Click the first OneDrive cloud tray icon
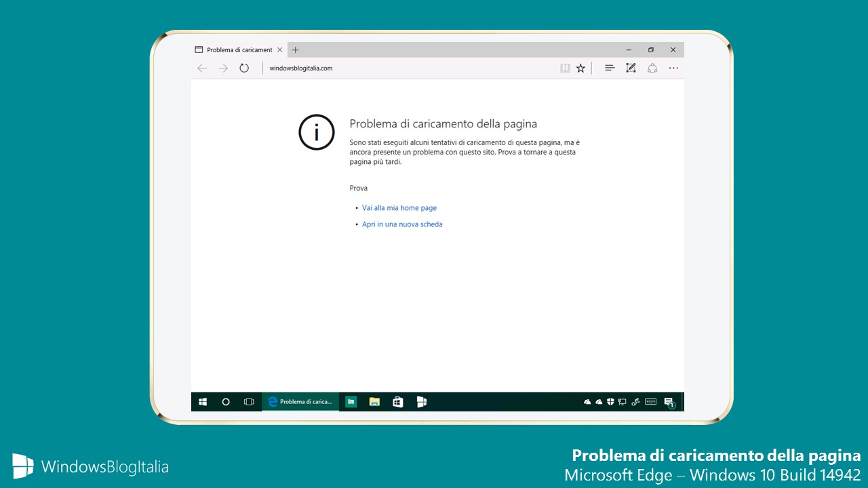The width and height of the screenshot is (868, 488). coord(587,402)
